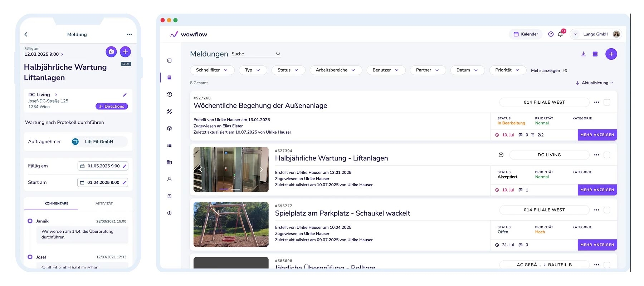The width and height of the screenshot is (644, 286).
Task: Open the Priorität filter dropdown
Action: pyautogui.click(x=507, y=70)
